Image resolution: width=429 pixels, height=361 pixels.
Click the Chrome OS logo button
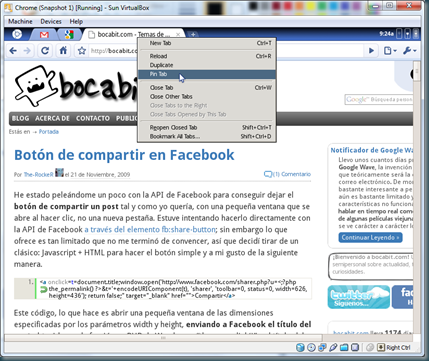click(17, 34)
